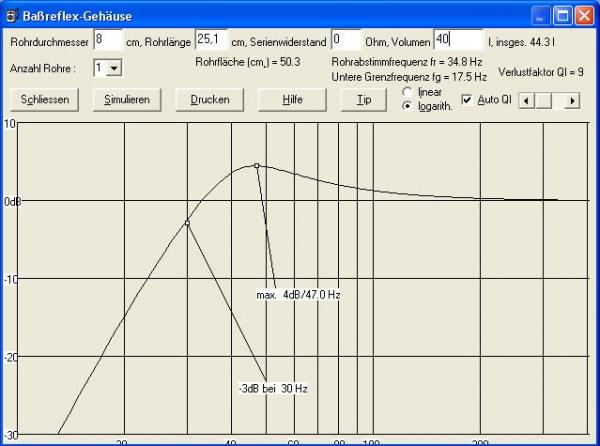Toggle the Auto Ql checkbox
The width and height of the screenshot is (600, 446).
(x=467, y=100)
